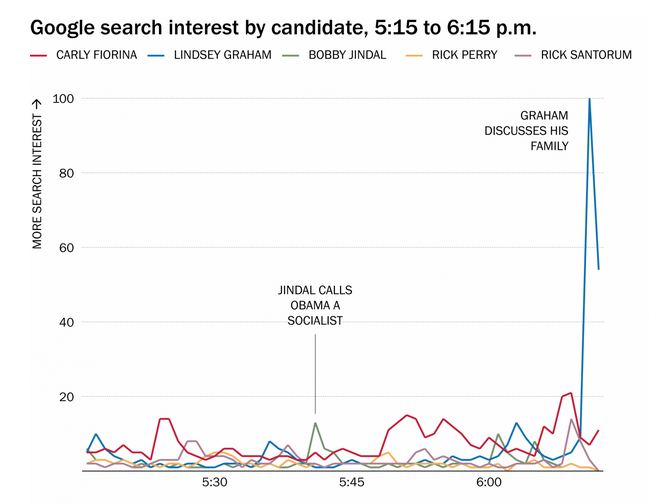This screenshot has height=504, width=658.
Task: Select the BOBBY JINDAL legend label
Action: point(348,55)
